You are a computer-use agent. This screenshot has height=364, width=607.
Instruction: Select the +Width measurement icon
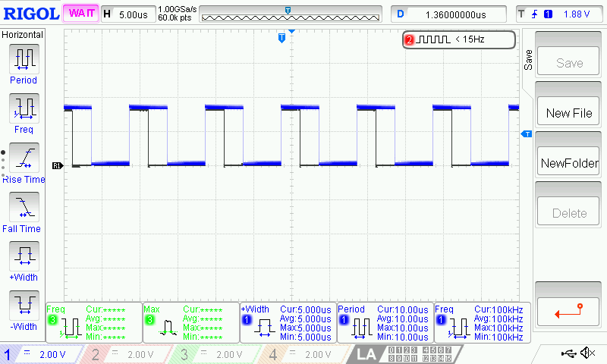24,256
